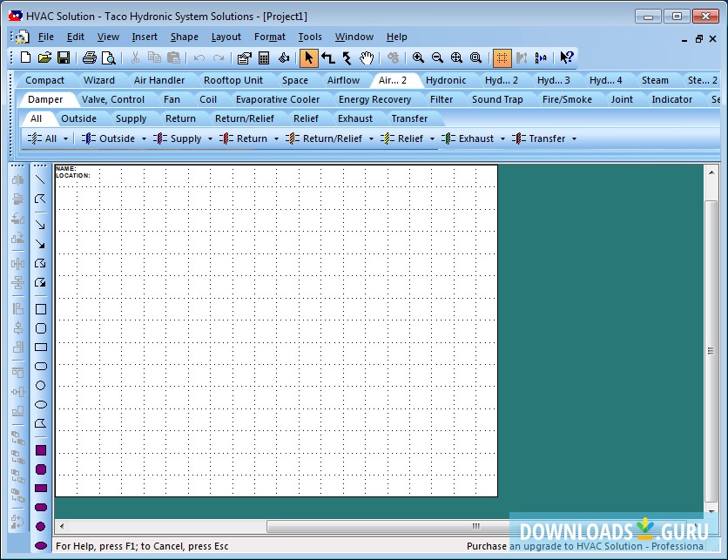The image size is (728, 560).
Task: Select the filled purple rounded square tool
Action: coord(41,469)
